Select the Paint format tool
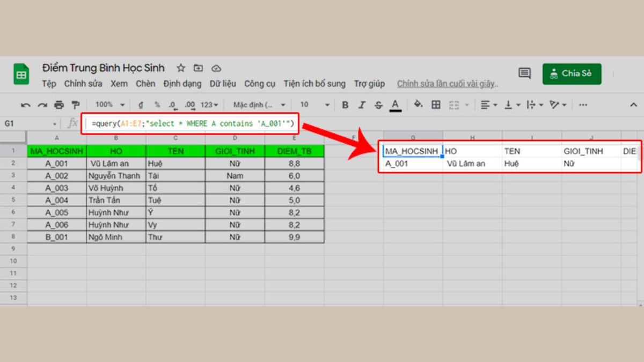Viewport: 644px width, 362px height. [75, 105]
